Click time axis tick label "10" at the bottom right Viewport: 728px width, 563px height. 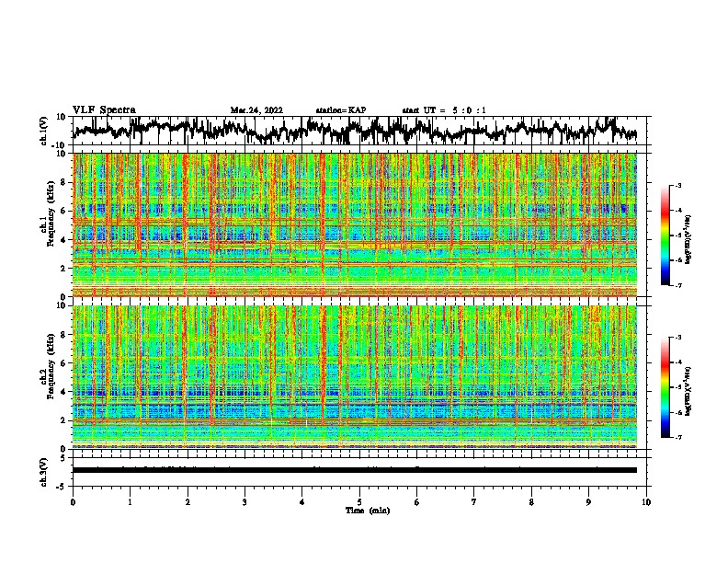(x=646, y=502)
